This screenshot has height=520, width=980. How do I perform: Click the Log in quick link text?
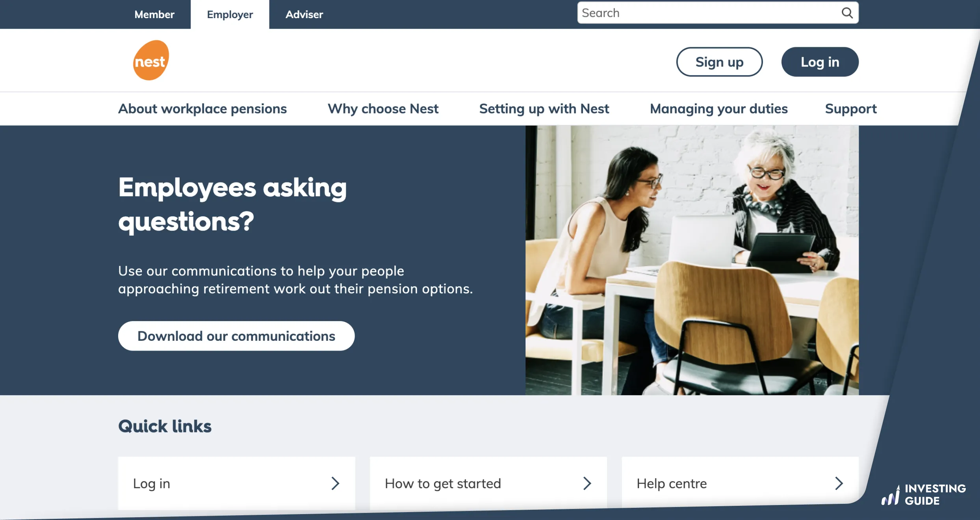coord(151,483)
